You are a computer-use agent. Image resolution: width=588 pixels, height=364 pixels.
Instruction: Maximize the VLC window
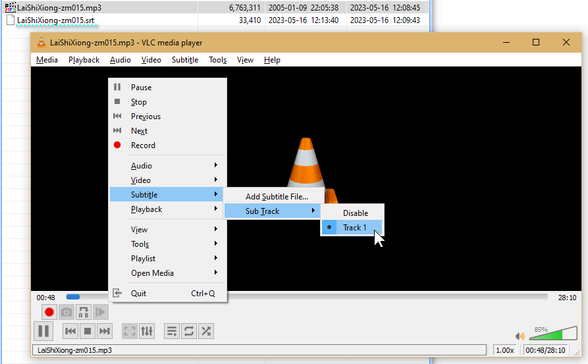(536, 42)
